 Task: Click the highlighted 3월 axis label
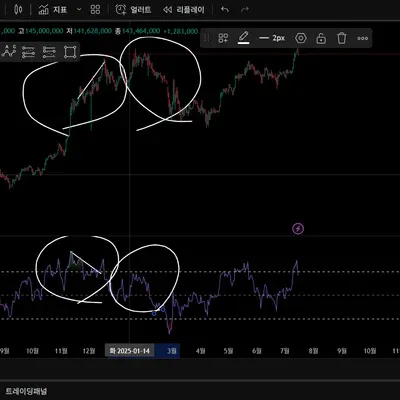pos(172,351)
